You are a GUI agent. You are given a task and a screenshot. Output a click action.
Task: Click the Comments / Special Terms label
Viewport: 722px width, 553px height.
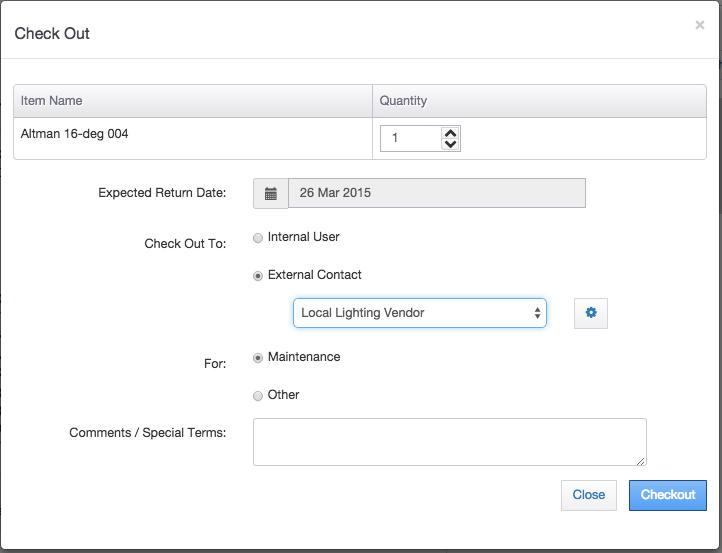[x=147, y=433]
